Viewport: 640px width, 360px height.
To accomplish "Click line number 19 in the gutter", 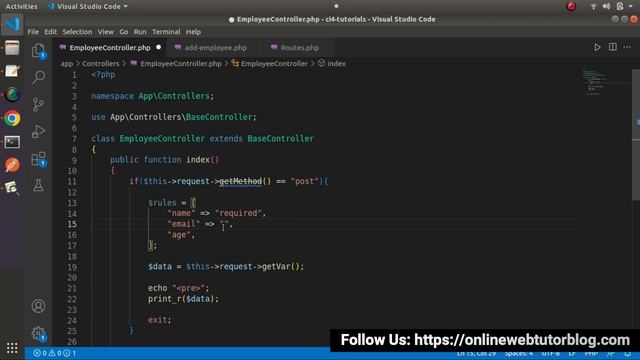I will click(72, 267).
